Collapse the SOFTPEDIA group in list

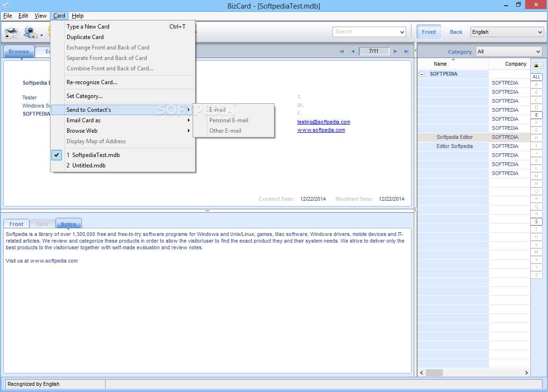422,74
